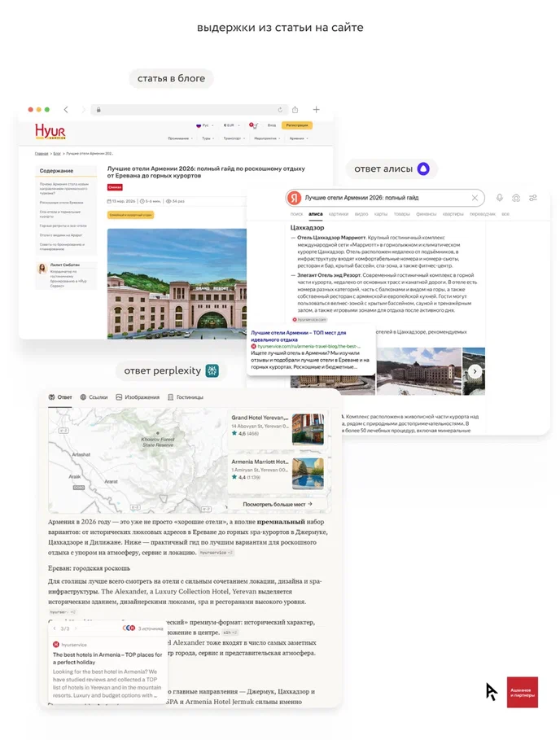Click the share icon in browser toolbar
This screenshot has height=740, width=560.
pyautogui.click(x=295, y=109)
